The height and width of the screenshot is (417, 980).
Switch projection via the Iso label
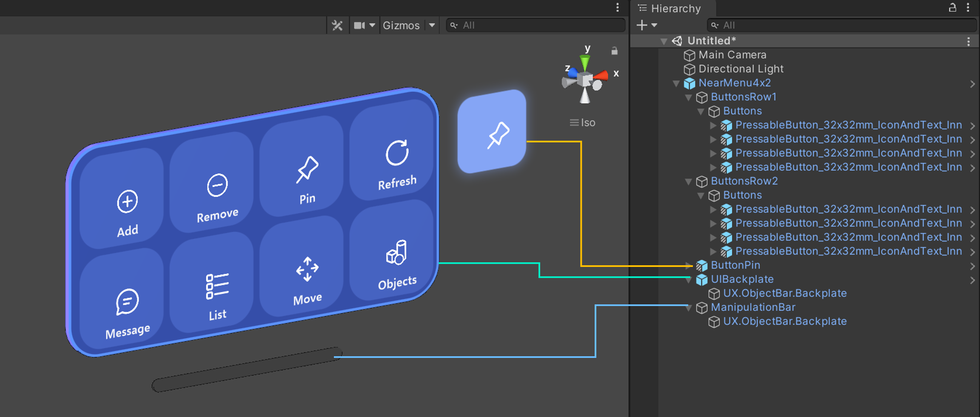click(588, 123)
